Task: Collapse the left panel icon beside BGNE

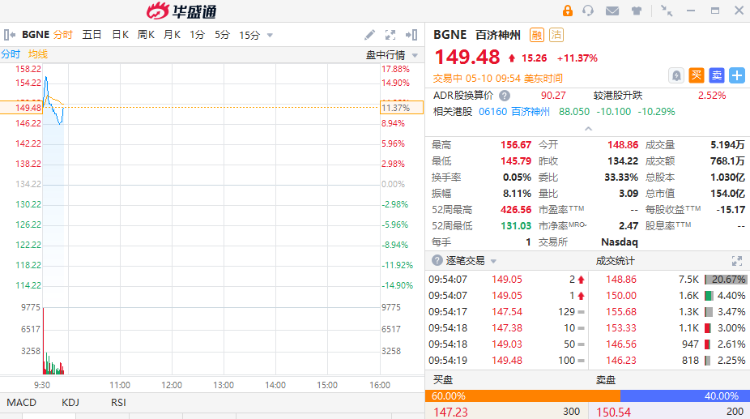Action: click(x=9, y=34)
